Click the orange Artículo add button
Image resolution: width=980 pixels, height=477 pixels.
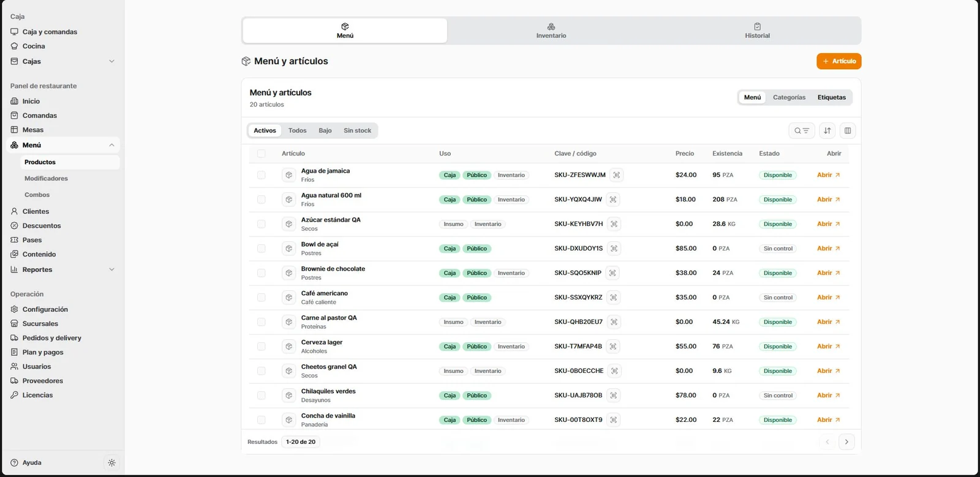(839, 61)
